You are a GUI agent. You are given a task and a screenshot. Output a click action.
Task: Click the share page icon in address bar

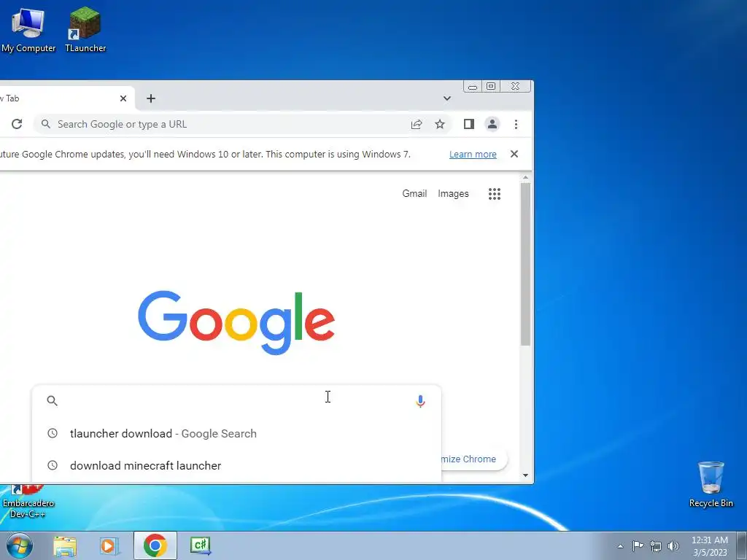[x=417, y=124]
